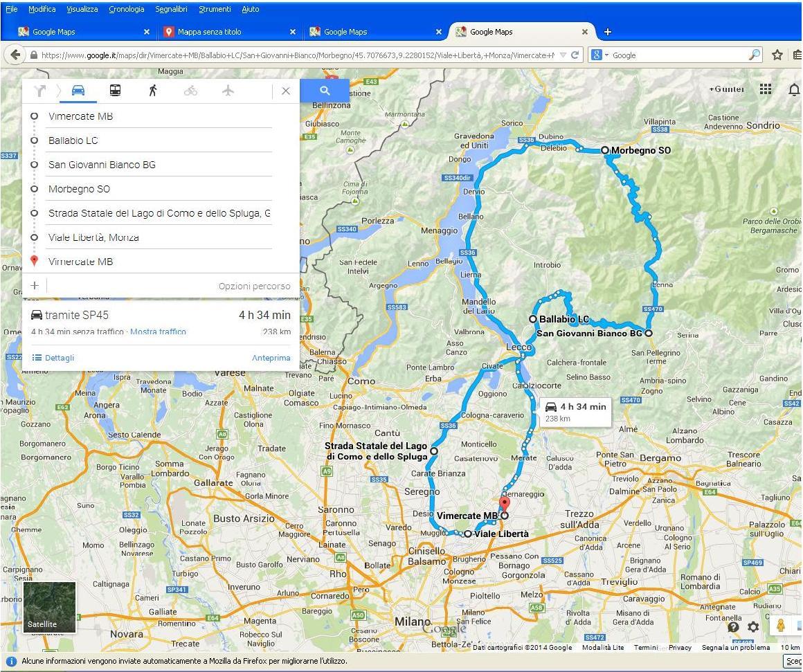Viewport: 803px width, 672px height.
Task: Click the directions fork icon in panel header
Action: pyautogui.click(x=40, y=91)
